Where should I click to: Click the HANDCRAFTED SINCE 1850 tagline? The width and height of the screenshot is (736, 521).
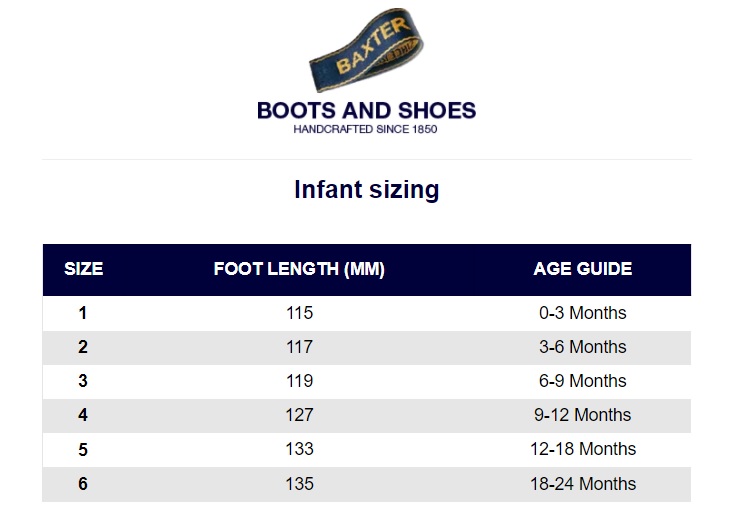point(365,129)
